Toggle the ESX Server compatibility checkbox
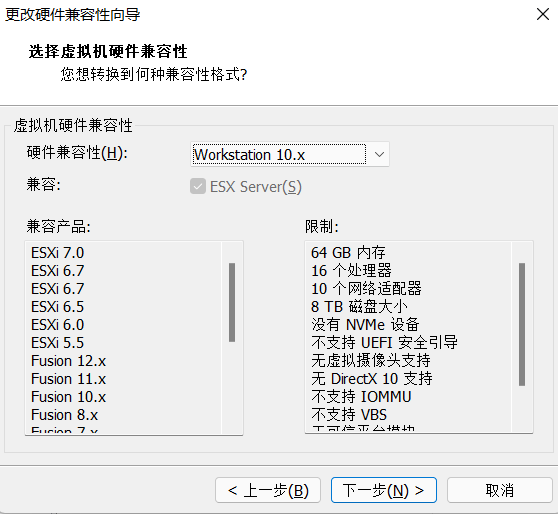558x514 pixels. [x=198, y=187]
